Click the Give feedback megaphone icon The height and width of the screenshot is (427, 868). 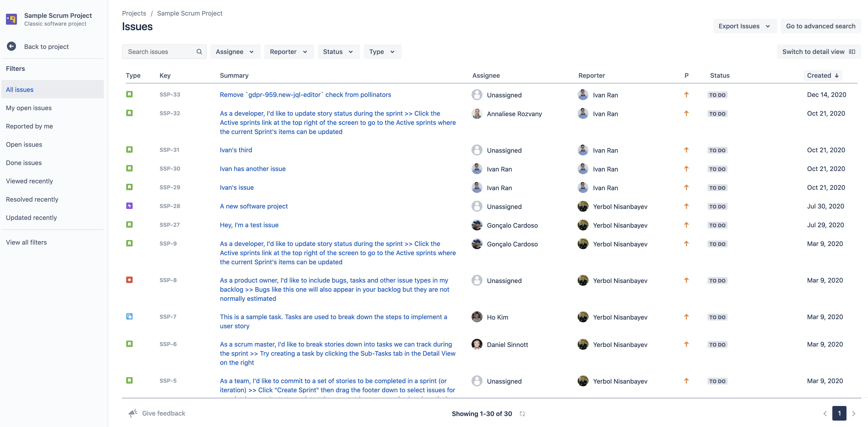132,413
